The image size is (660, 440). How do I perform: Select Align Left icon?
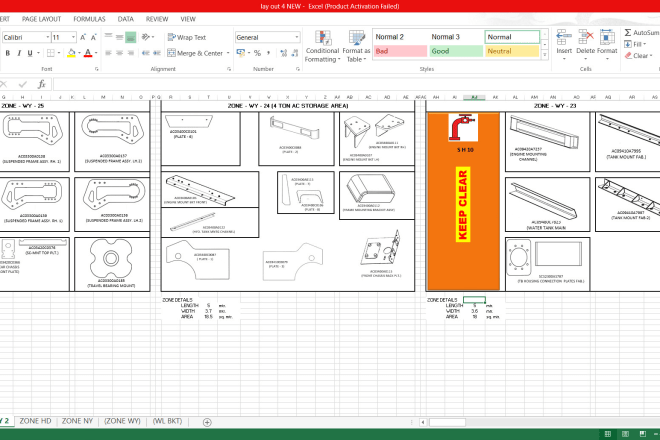pos(108,53)
